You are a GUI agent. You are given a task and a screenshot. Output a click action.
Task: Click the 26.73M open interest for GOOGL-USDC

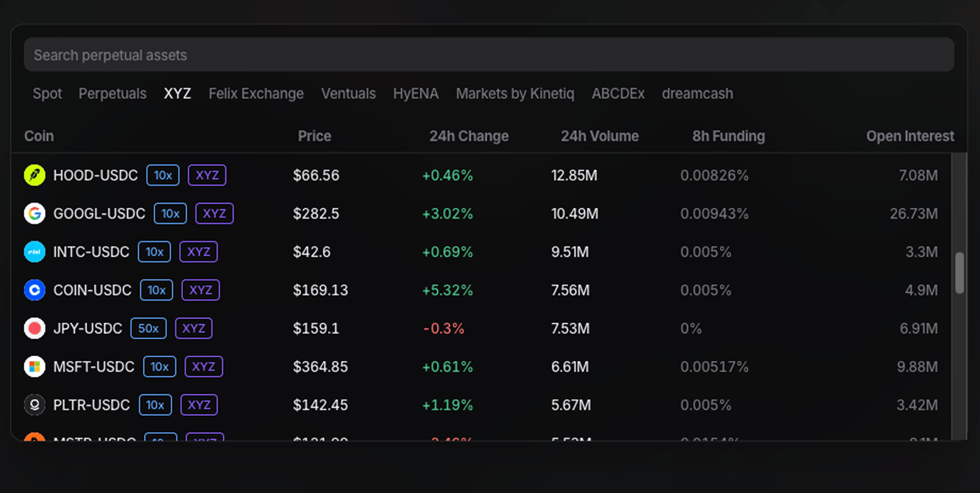(914, 213)
